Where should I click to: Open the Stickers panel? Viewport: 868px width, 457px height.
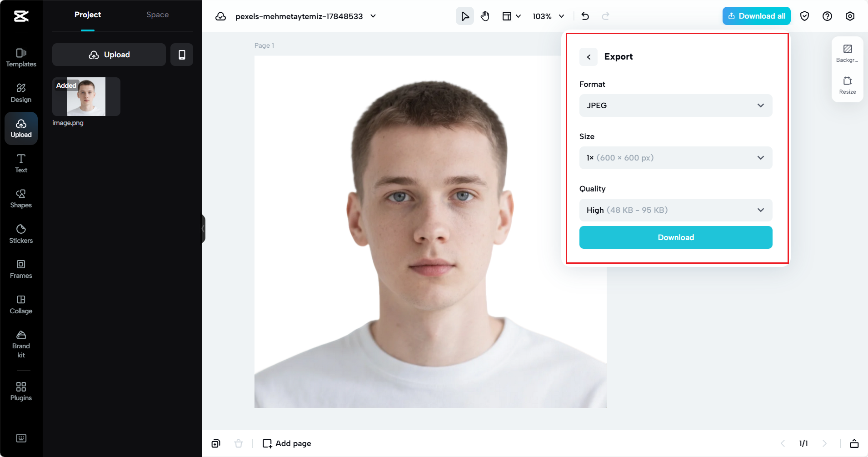pyautogui.click(x=21, y=234)
